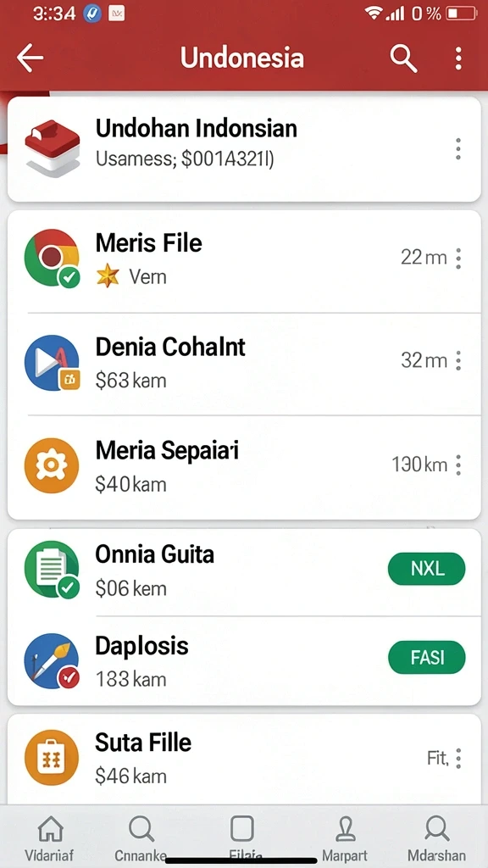
Task: Tap the Undohan Indonsian red box icon
Action: coord(52,148)
